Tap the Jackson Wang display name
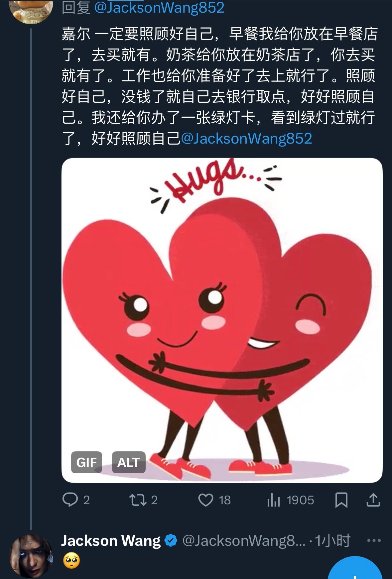 tap(111, 541)
